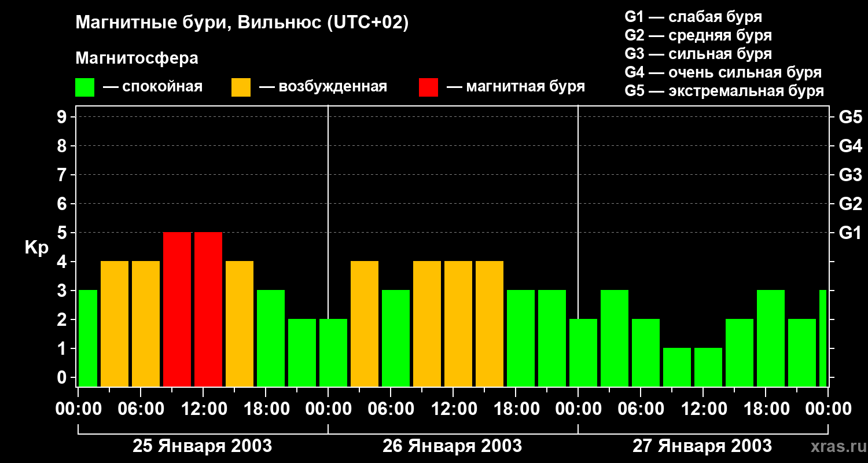
Task: Click the 'G4' right-axis label
Action: point(850,146)
